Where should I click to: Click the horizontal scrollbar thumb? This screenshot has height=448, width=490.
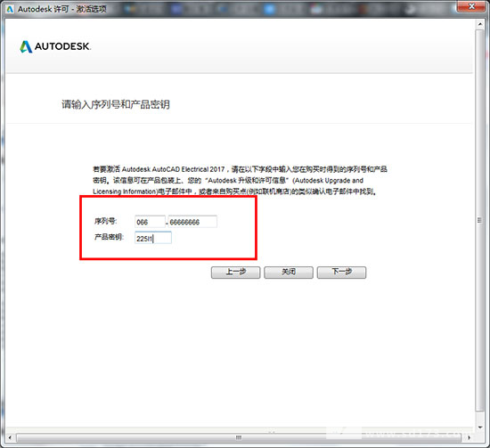pyautogui.click(x=239, y=437)
